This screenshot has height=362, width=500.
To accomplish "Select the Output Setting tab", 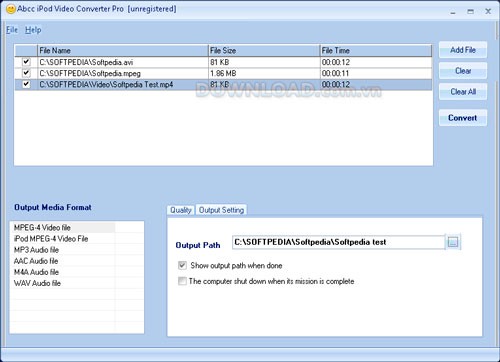I will point(221,210).
